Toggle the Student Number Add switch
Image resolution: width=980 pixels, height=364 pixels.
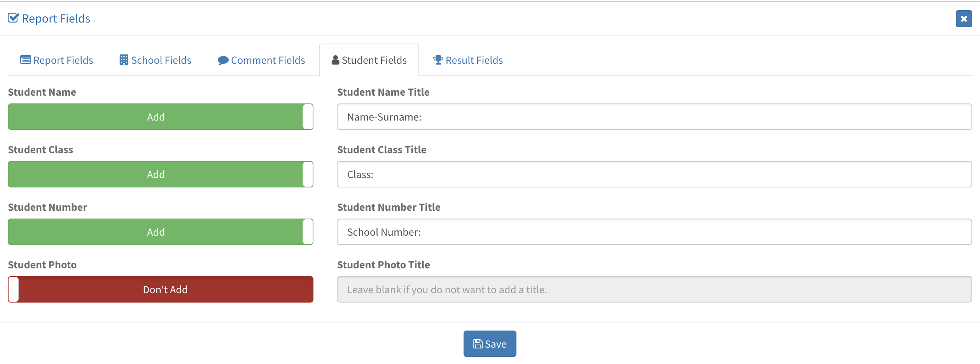click(x=161, y=232)
